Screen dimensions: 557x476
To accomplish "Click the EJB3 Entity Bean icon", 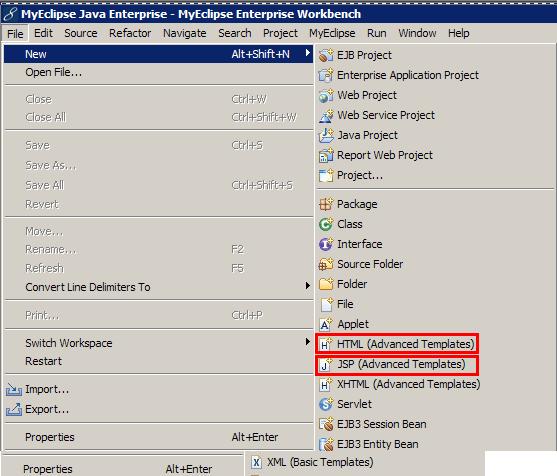I will pos(326,444).
